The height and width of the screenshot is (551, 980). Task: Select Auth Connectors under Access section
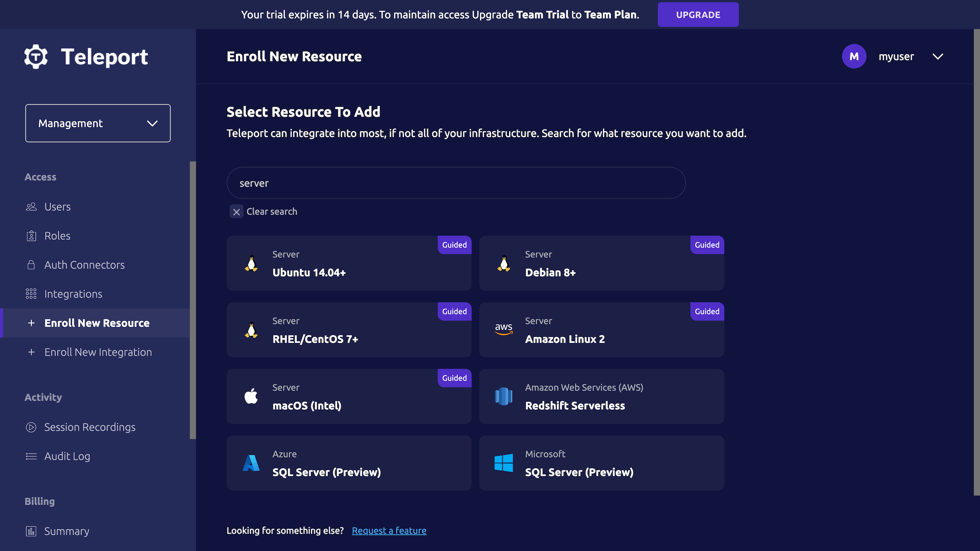(x=84, y=264)
